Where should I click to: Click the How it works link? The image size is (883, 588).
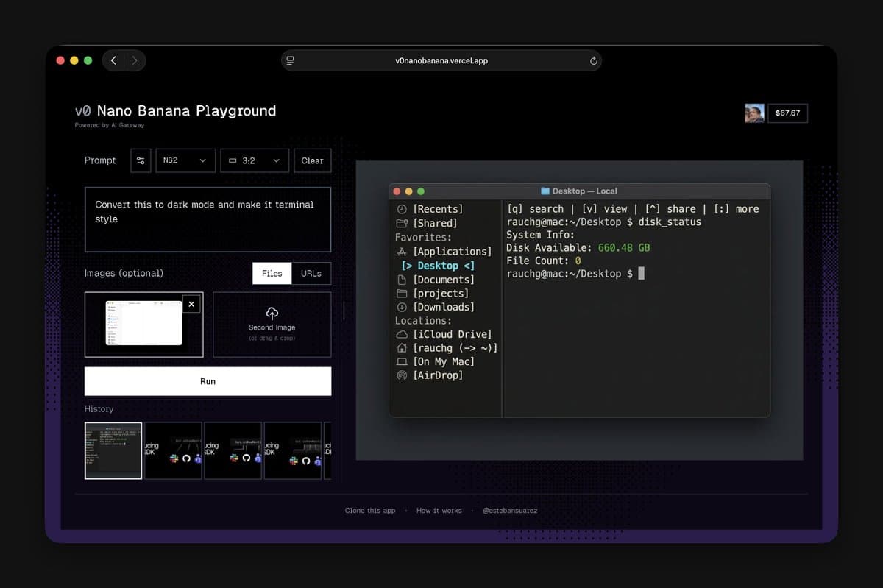[439, 510]
